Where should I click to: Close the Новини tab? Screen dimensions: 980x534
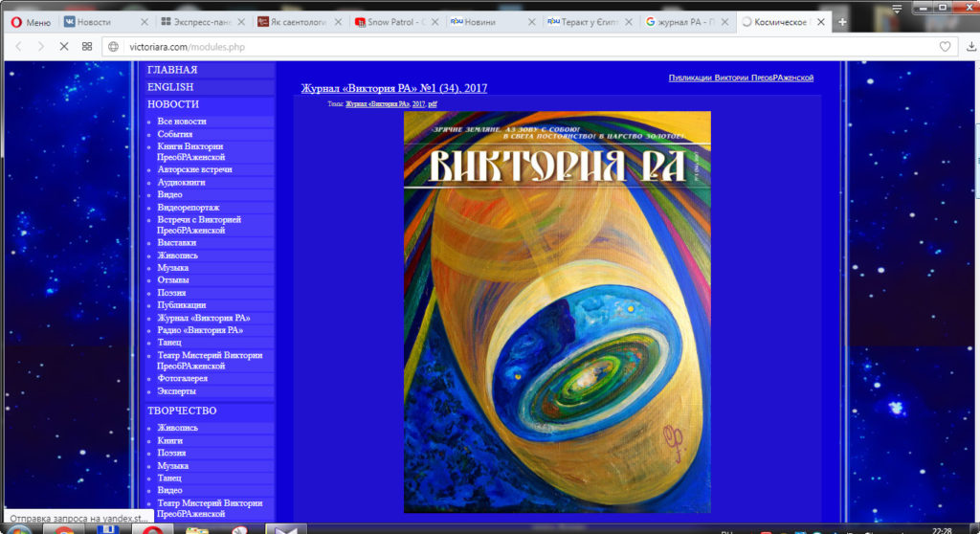tap(532, 22)
